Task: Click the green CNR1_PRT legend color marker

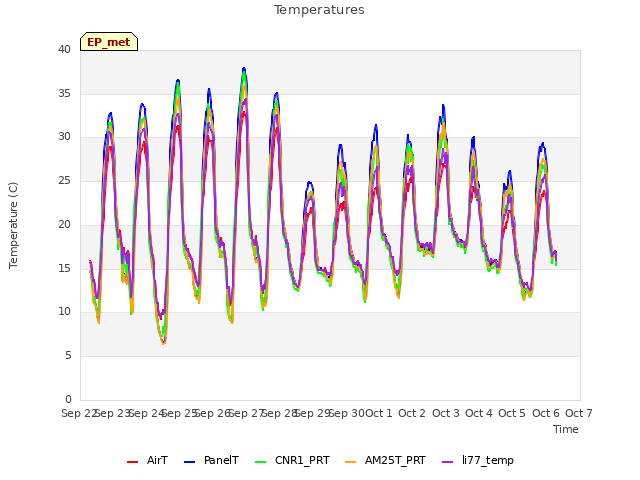Action: (x=261, y=462)
